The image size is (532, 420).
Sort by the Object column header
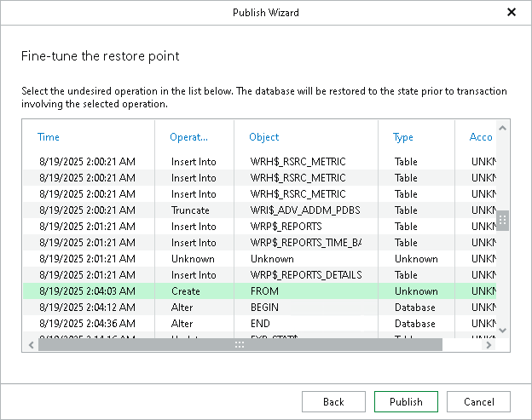264,137
